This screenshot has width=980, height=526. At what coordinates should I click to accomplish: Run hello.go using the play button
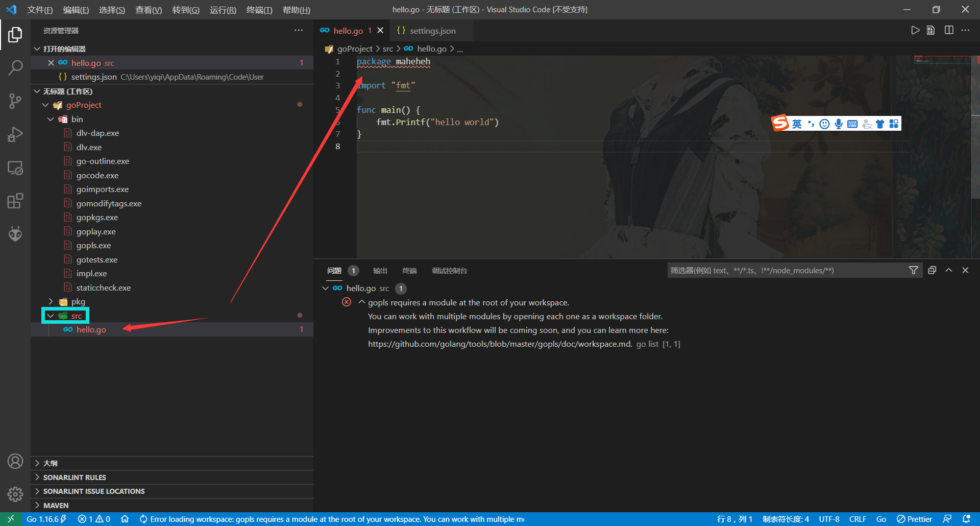click(x=915, y=30)
